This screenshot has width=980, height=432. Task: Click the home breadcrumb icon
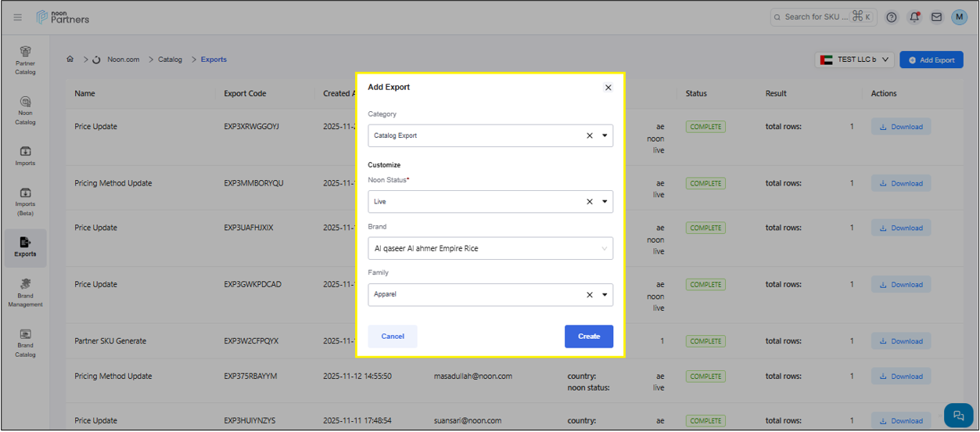click(70, 59)
